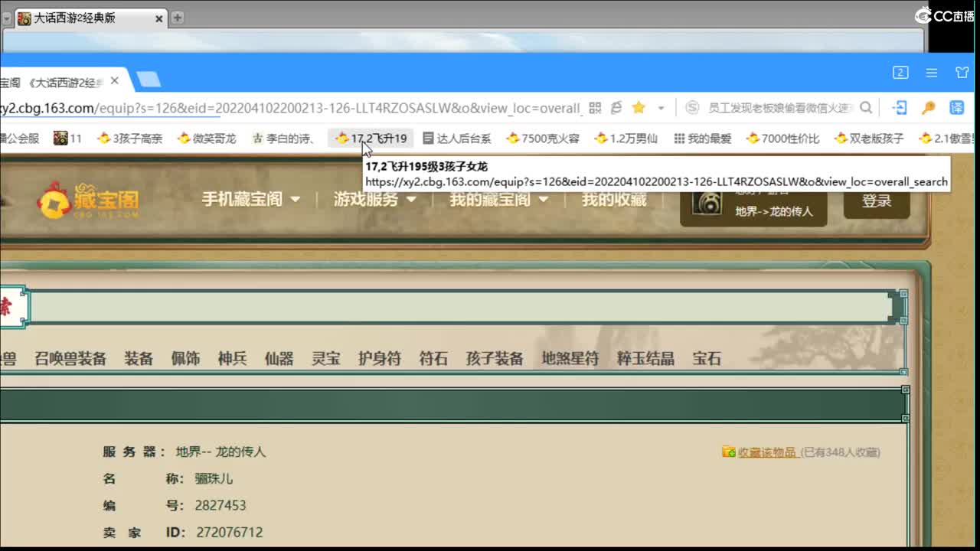Switch browser engine with the IE icon
This screenshot has height=551, width=980.
pyautogui.click(x=616, y=108)
